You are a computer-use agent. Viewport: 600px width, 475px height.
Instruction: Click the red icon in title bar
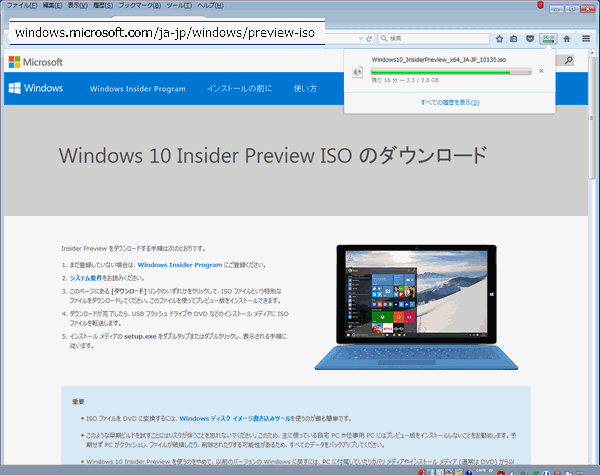(x=540, y=5)
